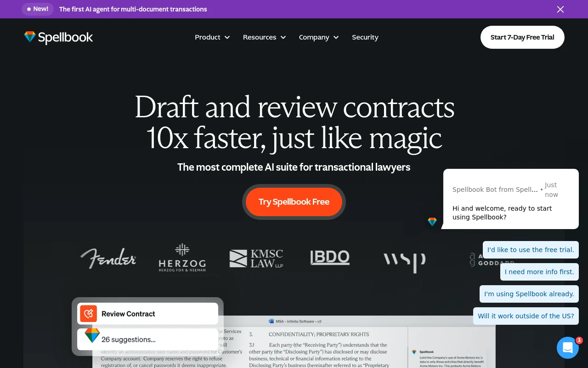Select "I need more info first" reply
Screen dimensions: 588x368
539,272
